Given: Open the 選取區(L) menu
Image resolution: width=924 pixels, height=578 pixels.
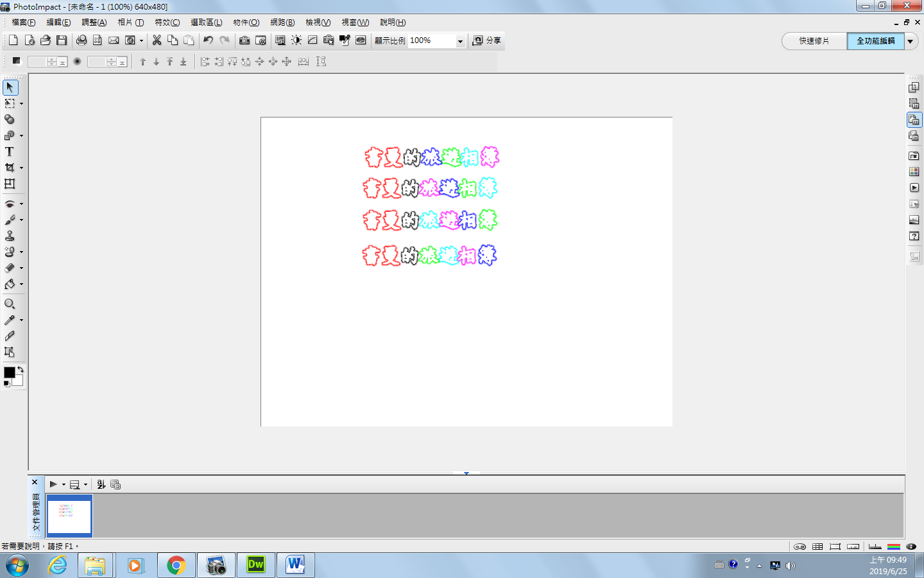Looking at the screenshot, I should tap(206, 22).
